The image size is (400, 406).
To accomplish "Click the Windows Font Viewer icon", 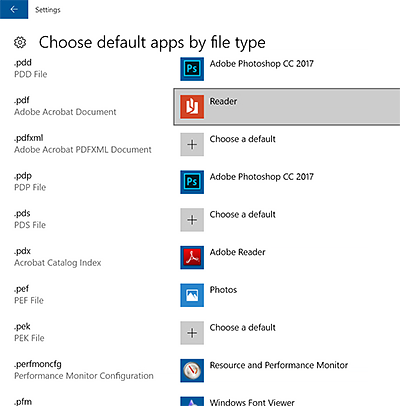I will (192, 401).
